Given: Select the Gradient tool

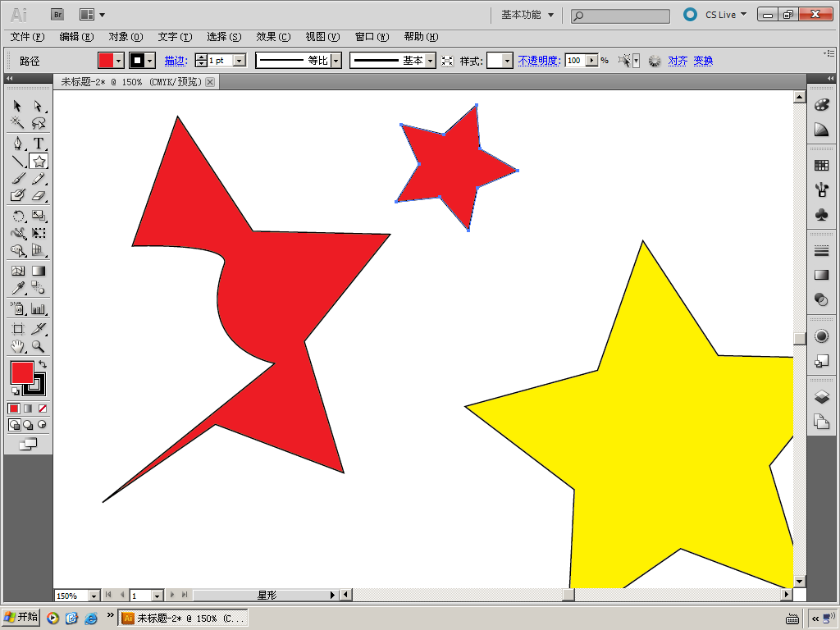Looking at the screenshot, I should coord(38,271).
